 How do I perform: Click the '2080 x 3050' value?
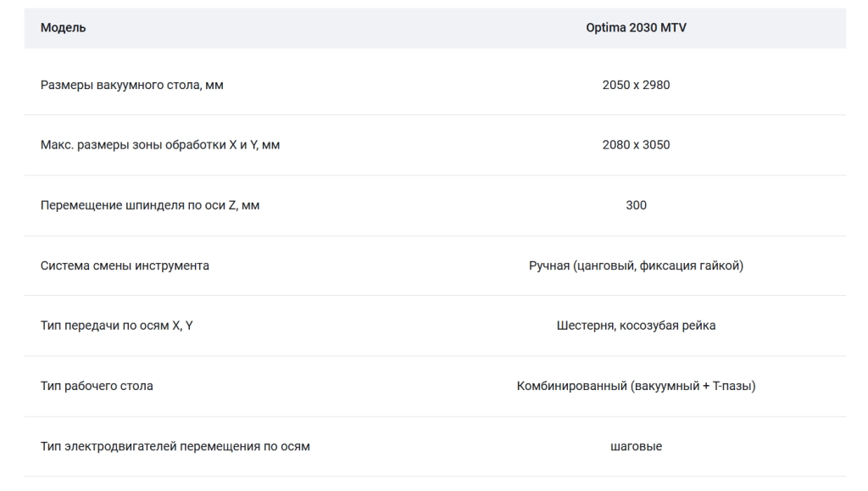(x=636, y=145)
